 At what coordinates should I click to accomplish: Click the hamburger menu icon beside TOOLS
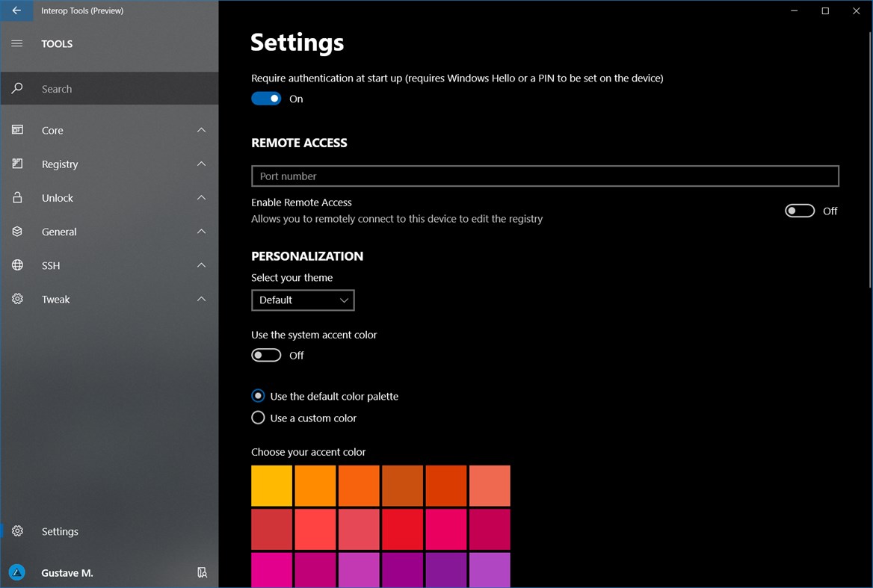coord(17,43)
